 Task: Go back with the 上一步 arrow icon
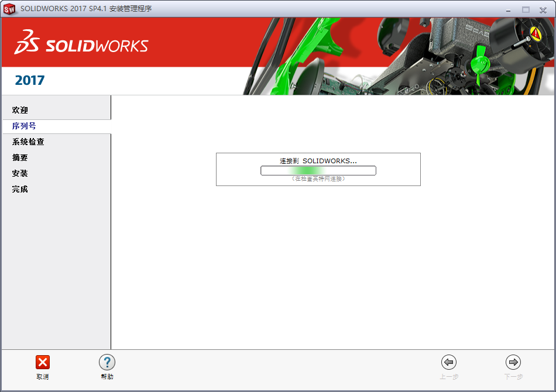click(449, 362)
